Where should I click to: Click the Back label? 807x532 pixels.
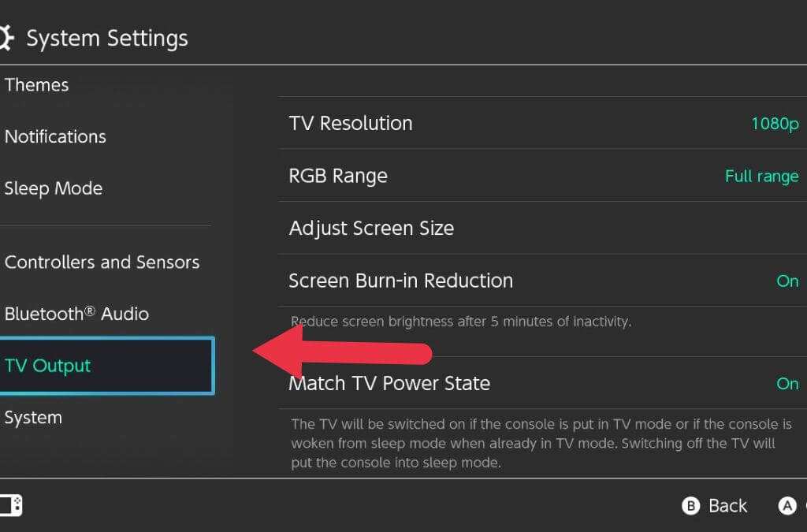(x=727, y=506)
